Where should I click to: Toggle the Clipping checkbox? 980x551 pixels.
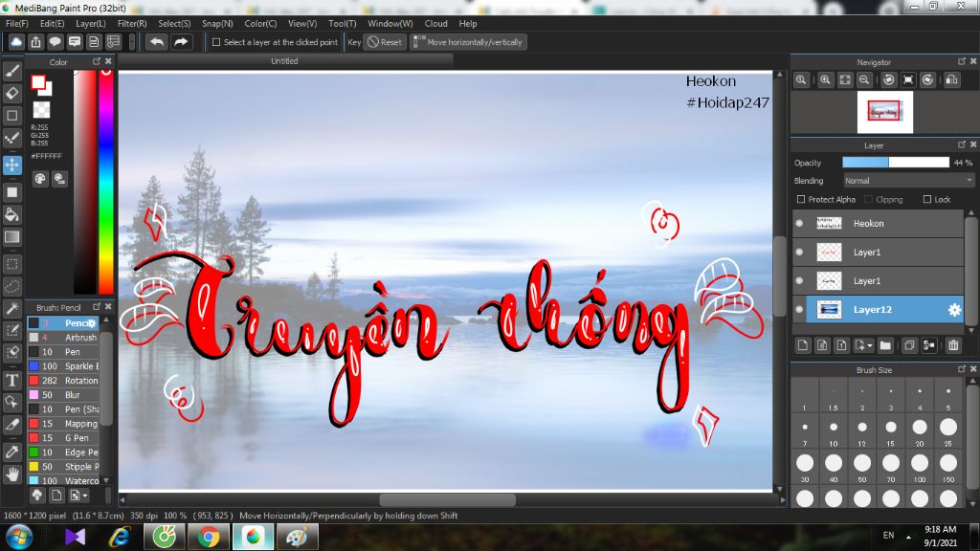pos(868,199)
